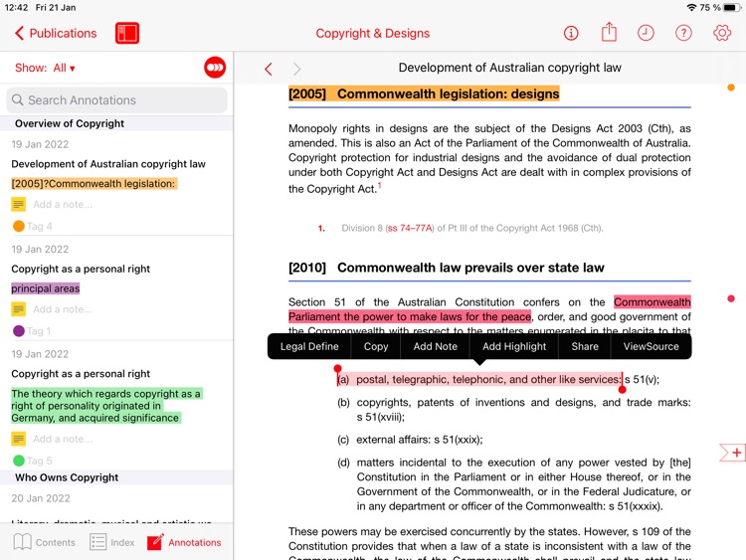Tap Add a note above Tag 1

click(63, 309)
